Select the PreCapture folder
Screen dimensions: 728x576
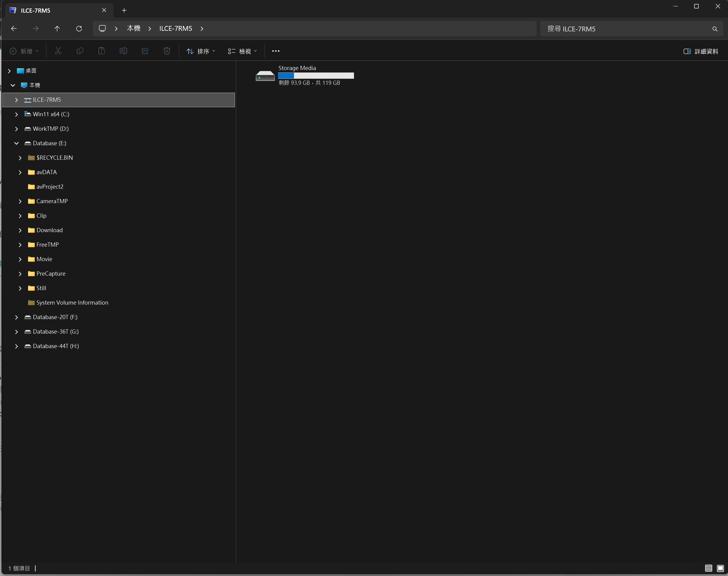tap(51, 274)
